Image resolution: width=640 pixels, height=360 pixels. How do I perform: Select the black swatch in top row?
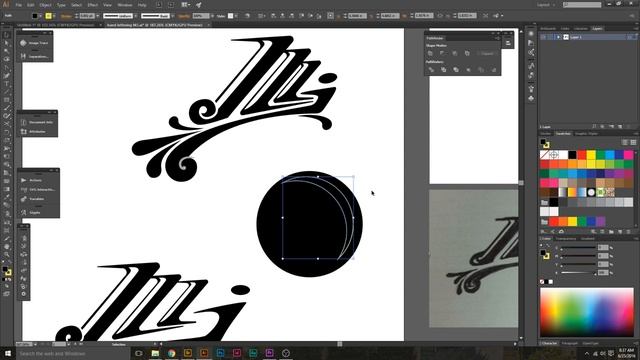pyautogui.click(x=572, y=155)
